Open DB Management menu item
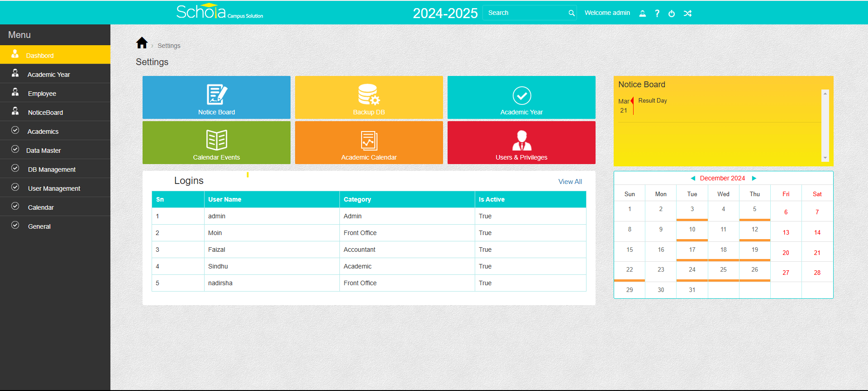This screenshot has height=391, width=868. tap(52, 170)
